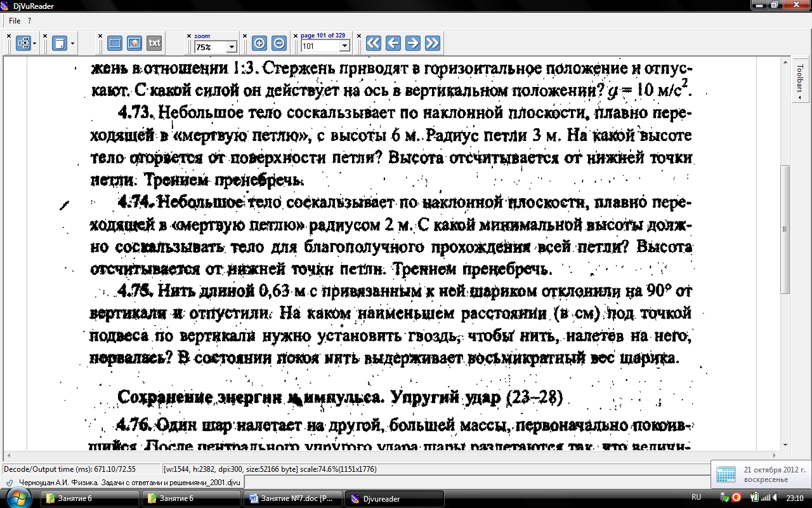Close the selection tools toolbar with x
The height and width of the screenshot is (508, 812).
point(100,36)
